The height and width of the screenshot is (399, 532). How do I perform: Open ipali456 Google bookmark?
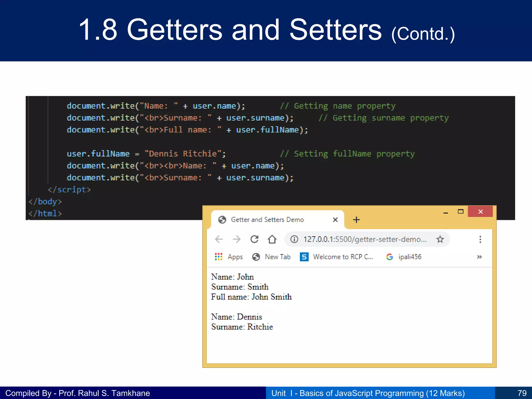[x=404, y=257]
